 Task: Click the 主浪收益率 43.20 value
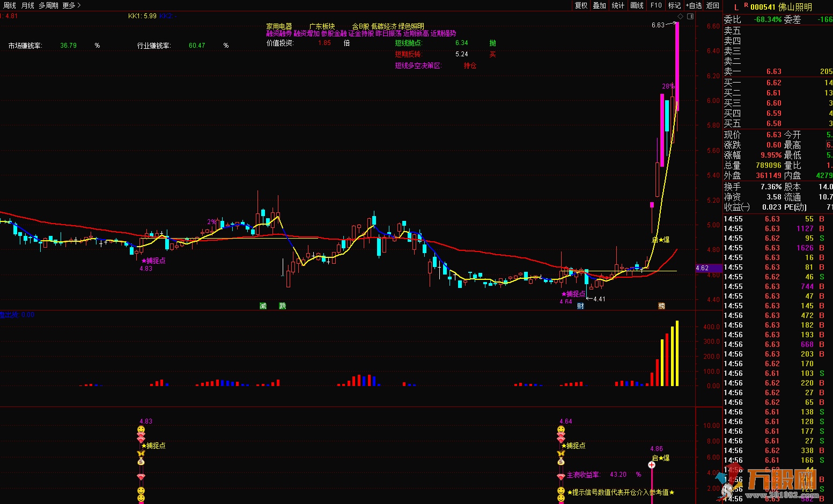coord(618,475)
